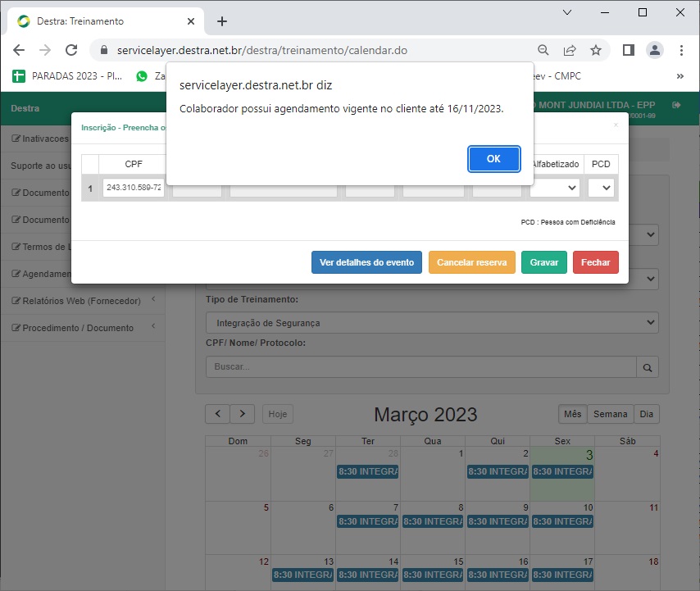Click the Gravar button
Screen dimensions: 700x591
[x=544, y=262]
